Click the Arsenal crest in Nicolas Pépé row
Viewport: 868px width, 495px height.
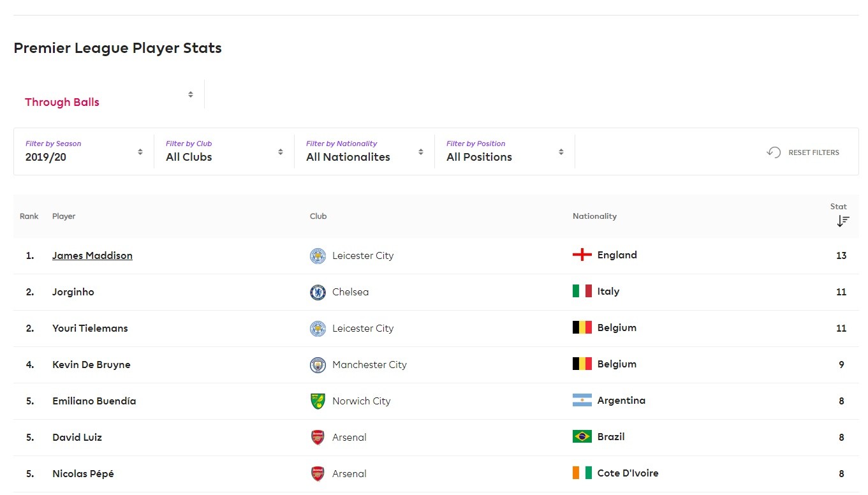pyautogui.click(x=318, y=474)
